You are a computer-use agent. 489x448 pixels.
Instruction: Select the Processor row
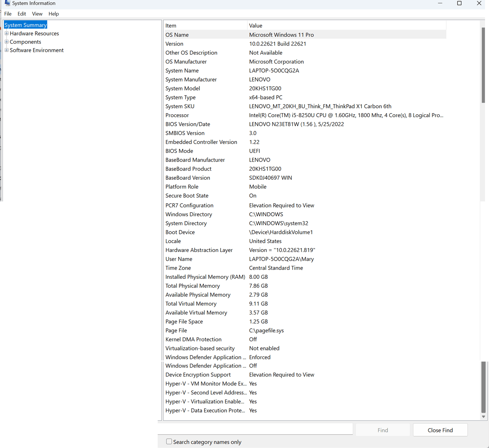click(x=305, y=115)
